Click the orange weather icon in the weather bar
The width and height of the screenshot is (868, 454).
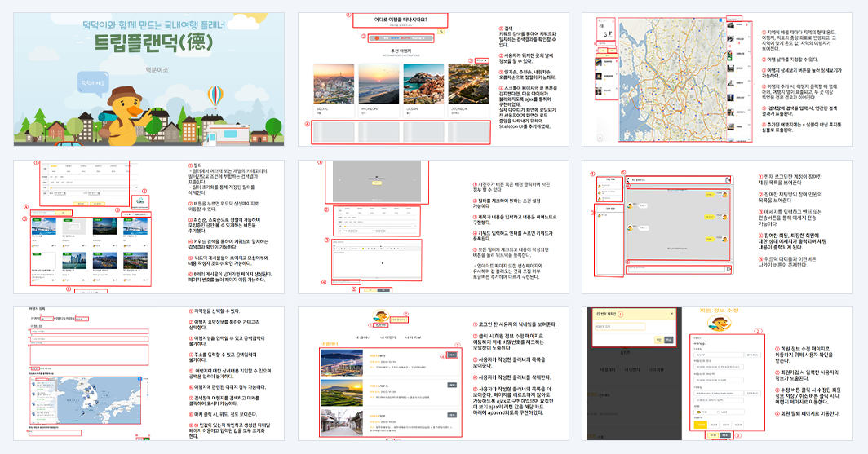tap(377, 38)
